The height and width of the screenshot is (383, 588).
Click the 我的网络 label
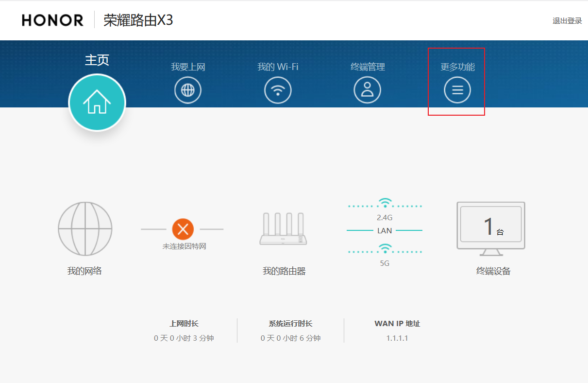[84, 271]
